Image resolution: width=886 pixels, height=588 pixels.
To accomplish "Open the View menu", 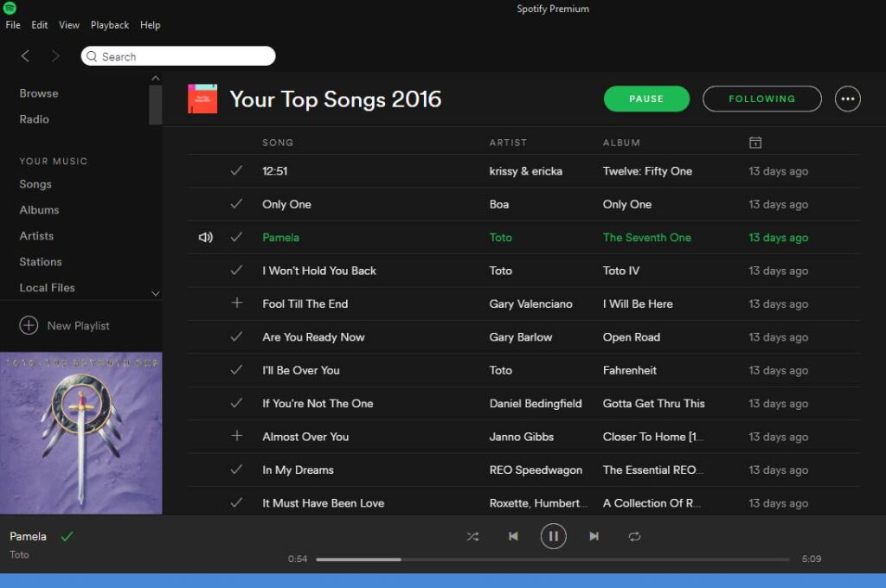I will click(69, 25).
